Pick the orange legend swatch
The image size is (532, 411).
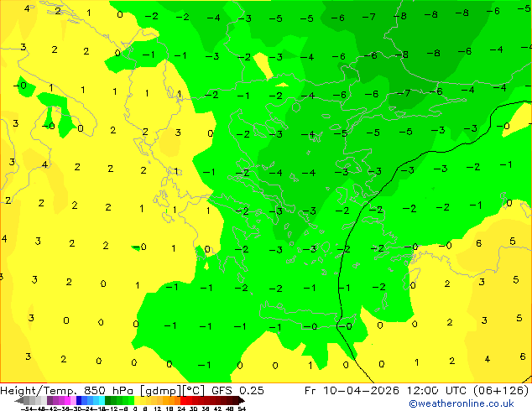[x=172, y=400]
